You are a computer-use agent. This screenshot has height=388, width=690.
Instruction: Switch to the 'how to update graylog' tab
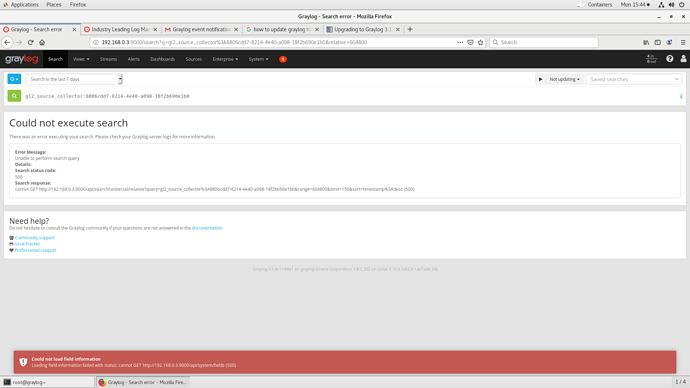282,29
